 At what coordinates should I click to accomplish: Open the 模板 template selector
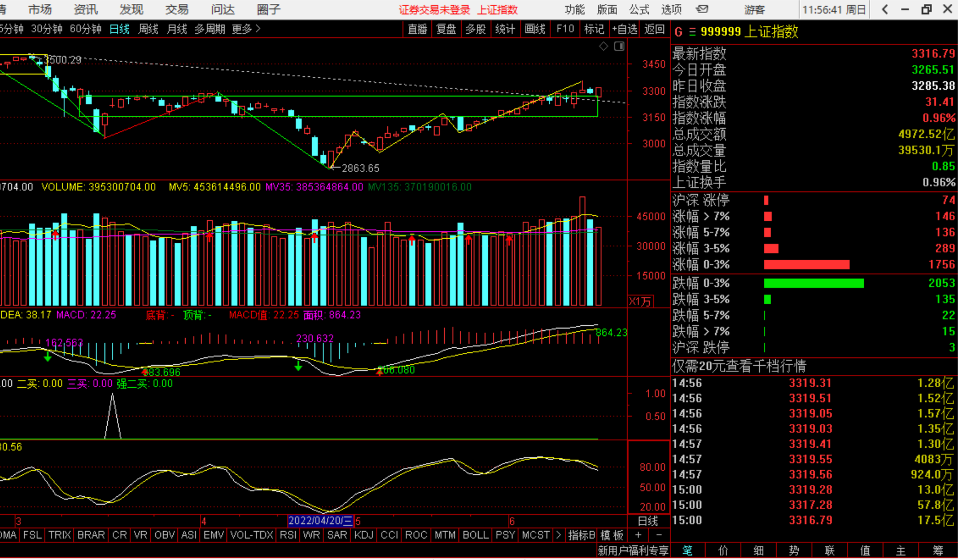(x=612, y=535)
